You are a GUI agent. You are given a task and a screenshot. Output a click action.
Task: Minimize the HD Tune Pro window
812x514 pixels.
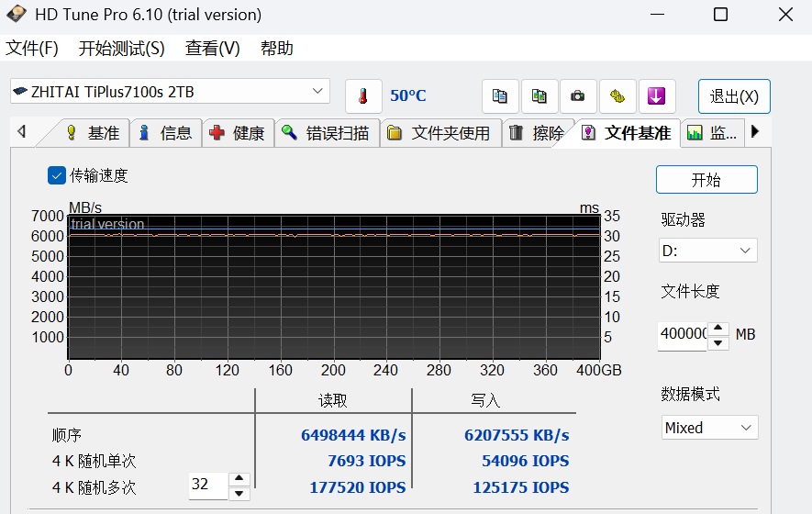[657, 15]
